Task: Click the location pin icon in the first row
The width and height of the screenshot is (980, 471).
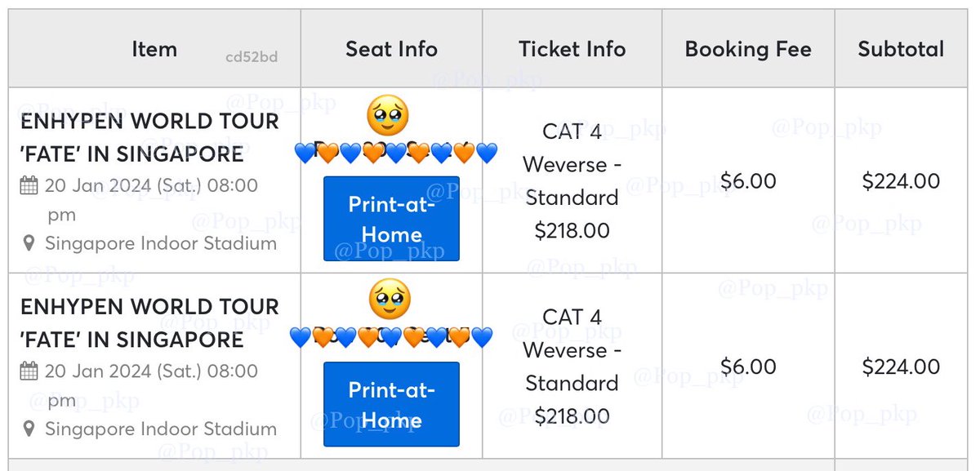Action: (29, 243)
